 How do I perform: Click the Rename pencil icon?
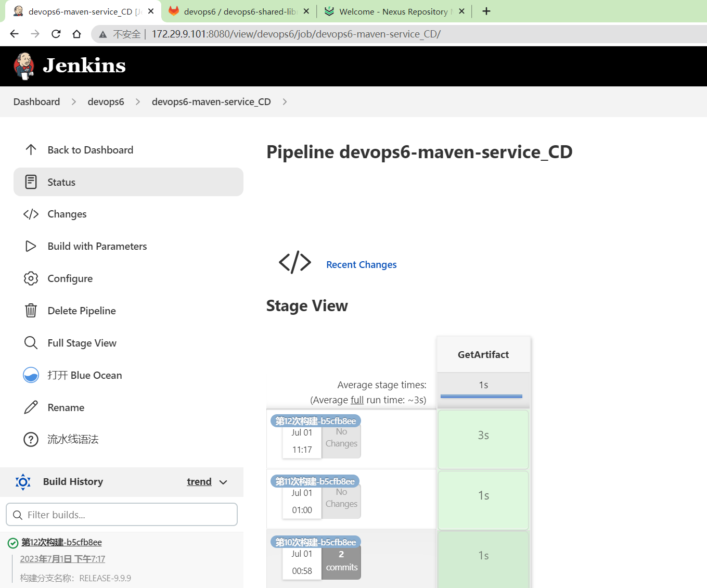click(31, 407)
